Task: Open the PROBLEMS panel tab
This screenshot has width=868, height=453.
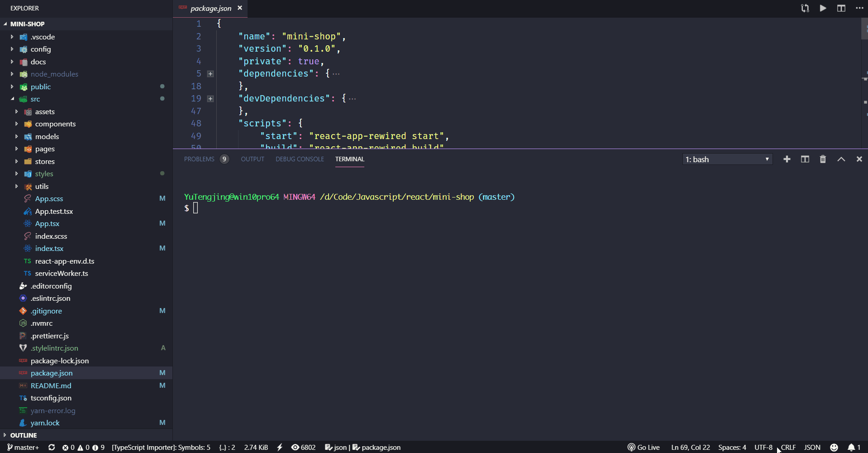Action: pos(200,159)
